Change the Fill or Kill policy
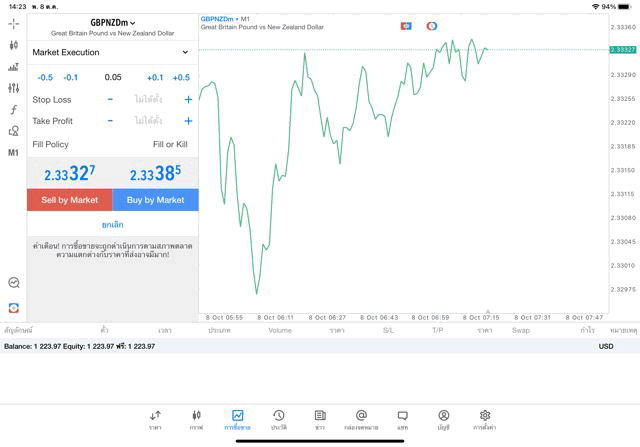The height and width of the screenshot is (447, 640). coord(169,144)
